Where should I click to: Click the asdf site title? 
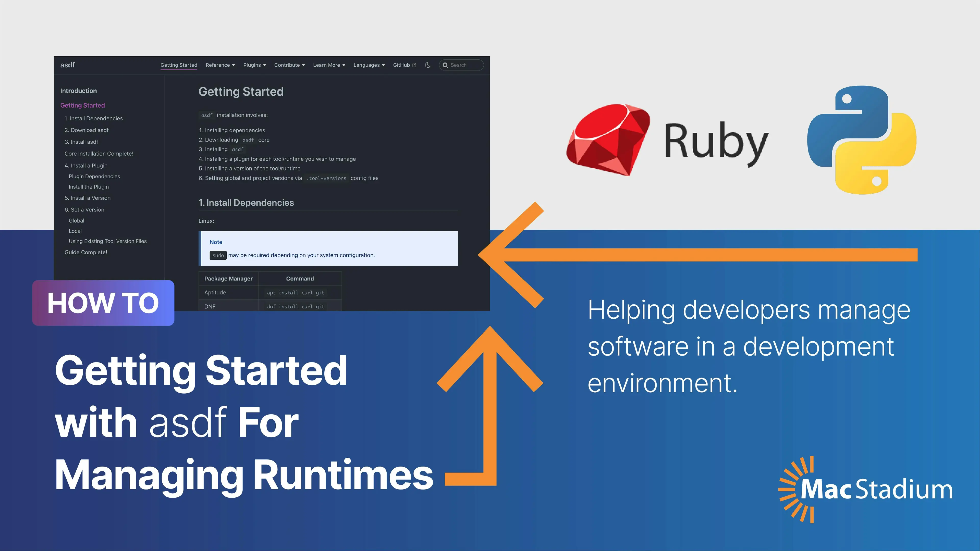click(x=67, y=65)
